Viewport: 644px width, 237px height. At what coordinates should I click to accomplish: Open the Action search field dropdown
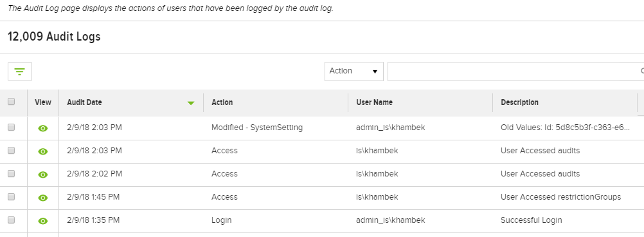click(x=353, y=71)
